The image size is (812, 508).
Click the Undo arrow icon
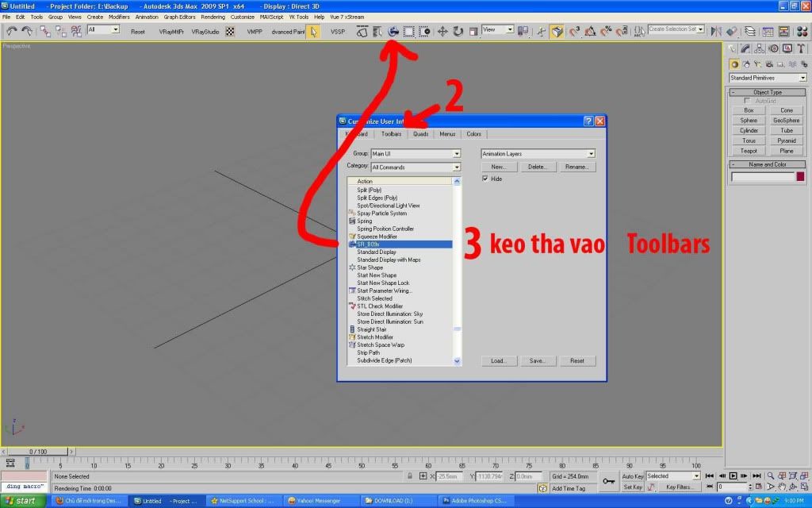(11, 32)
